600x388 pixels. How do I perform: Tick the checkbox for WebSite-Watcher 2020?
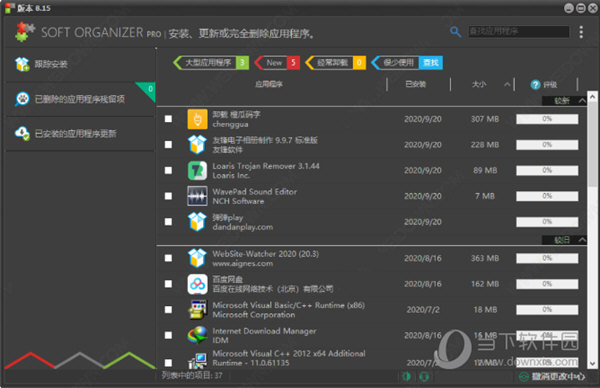click(168, 258)
